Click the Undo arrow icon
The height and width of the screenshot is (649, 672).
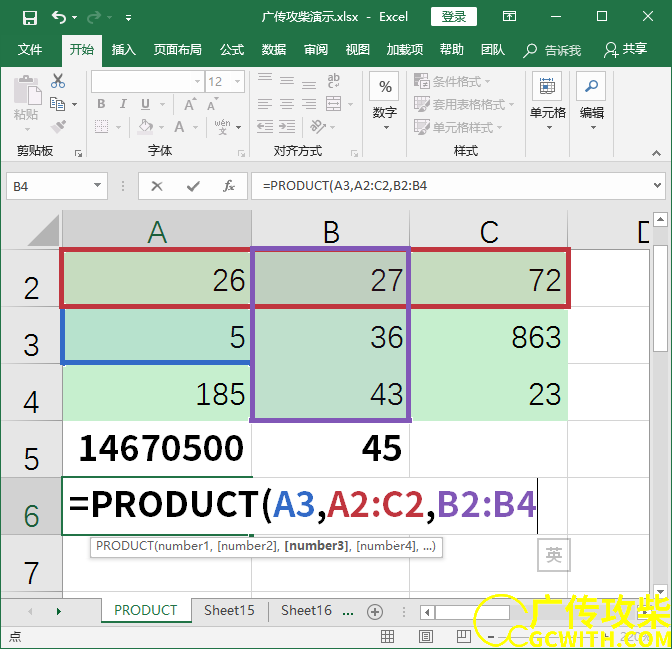coord(59,17)
